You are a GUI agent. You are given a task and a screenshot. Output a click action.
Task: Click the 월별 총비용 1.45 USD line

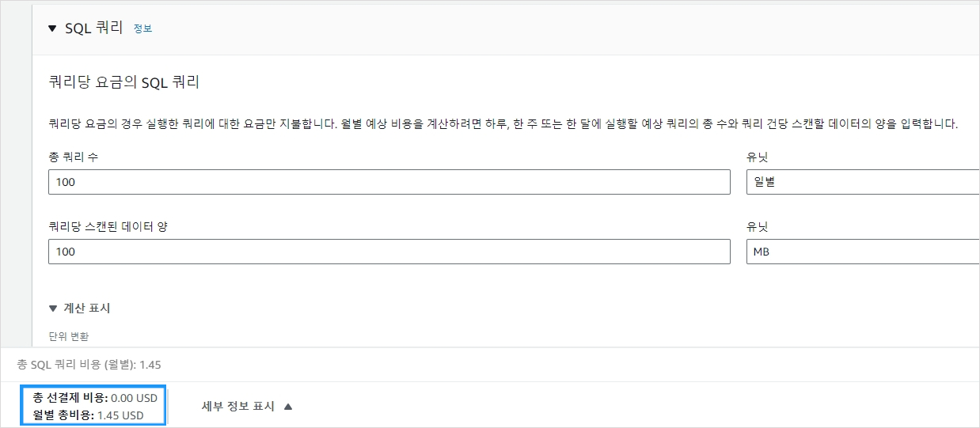(88, 415)
